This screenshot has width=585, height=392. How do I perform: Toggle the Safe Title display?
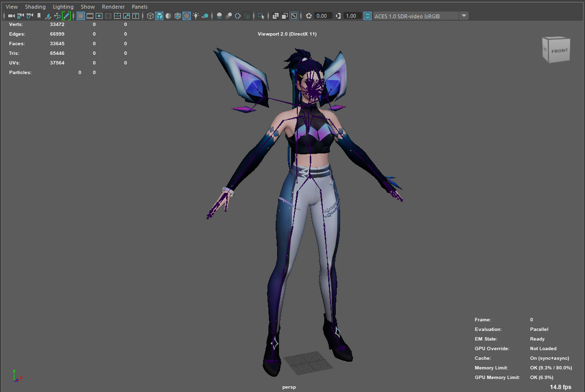pyautogui.click(x=136, y=16)
